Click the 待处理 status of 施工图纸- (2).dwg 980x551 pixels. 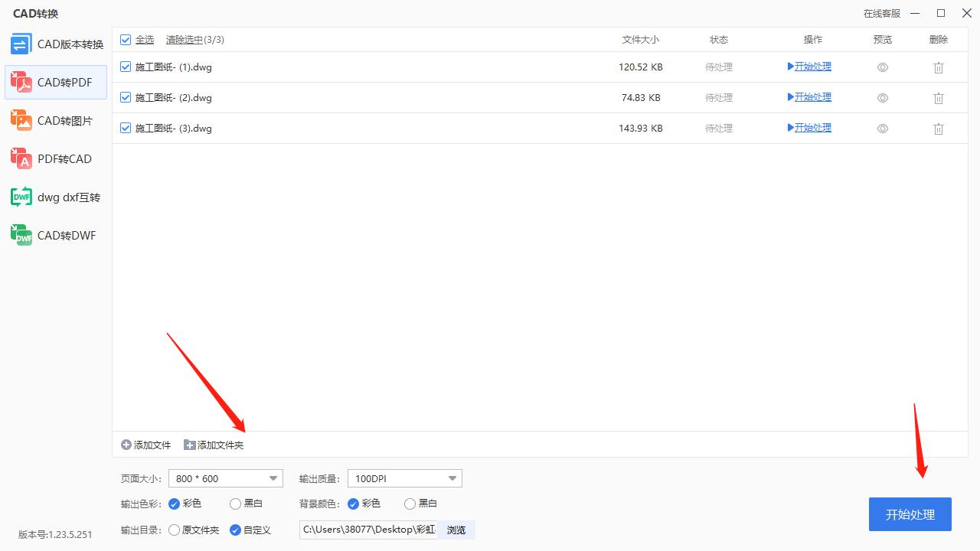point(719,98)
